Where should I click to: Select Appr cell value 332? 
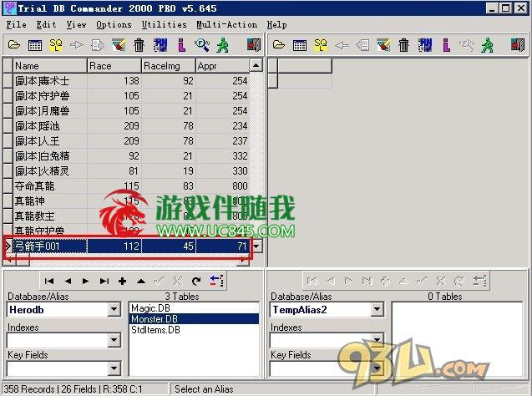(x=222, y=156)
